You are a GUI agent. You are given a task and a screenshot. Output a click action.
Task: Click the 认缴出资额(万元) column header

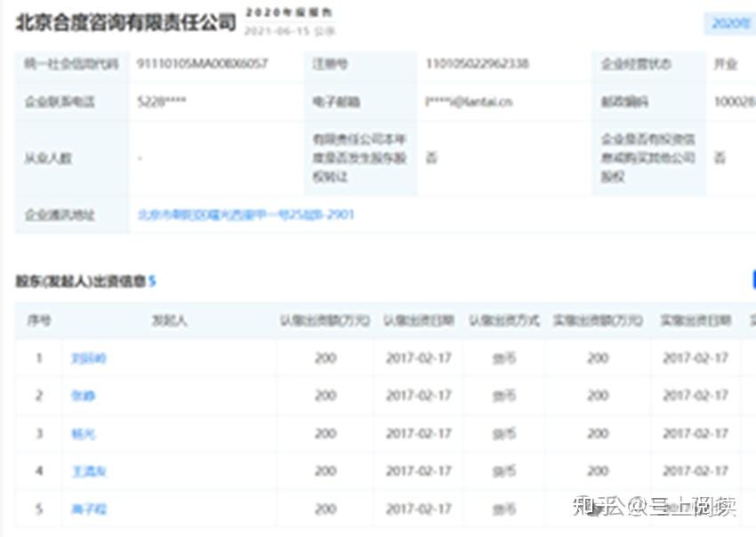(326, 321)
